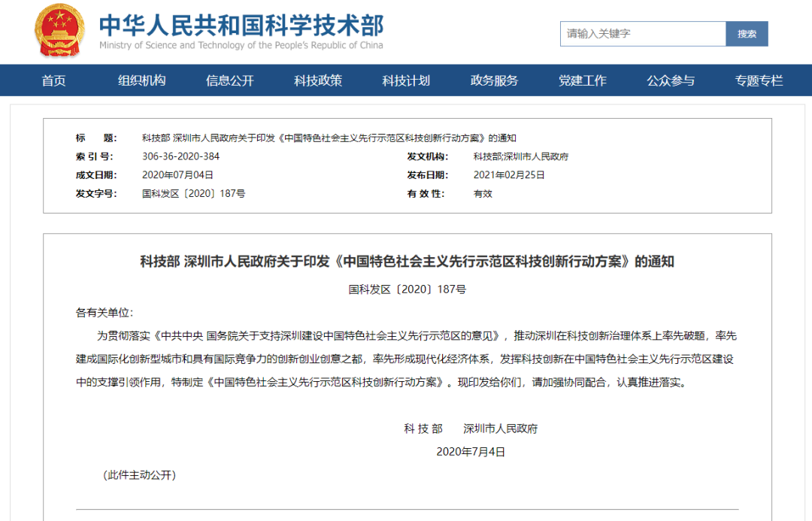Click the national emblem logo

pyautogui.click(x=60, y=31)
